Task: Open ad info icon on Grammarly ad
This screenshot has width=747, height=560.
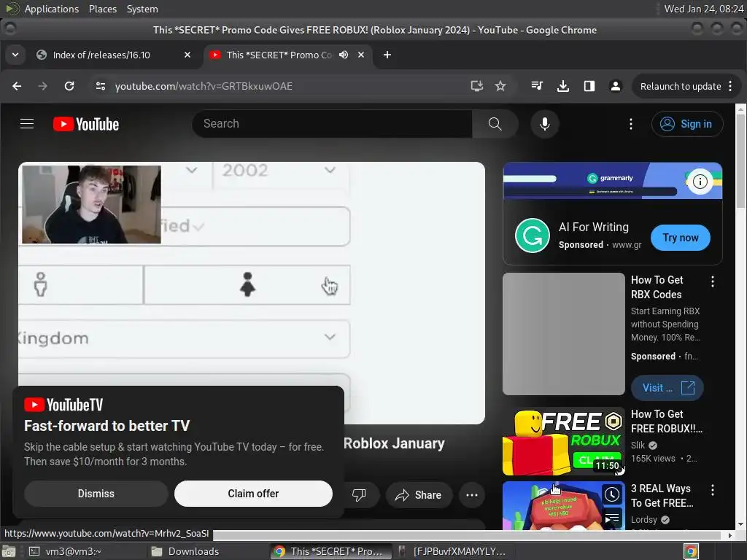Action: [700, 182]
